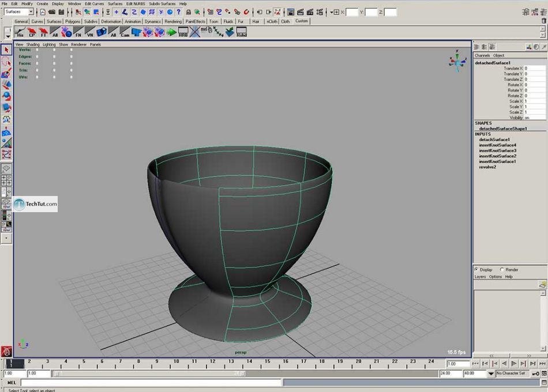This screenshot has height=392, width=548.
Task: Open the Layers menu in layer editor
Action: click(480, 276)
